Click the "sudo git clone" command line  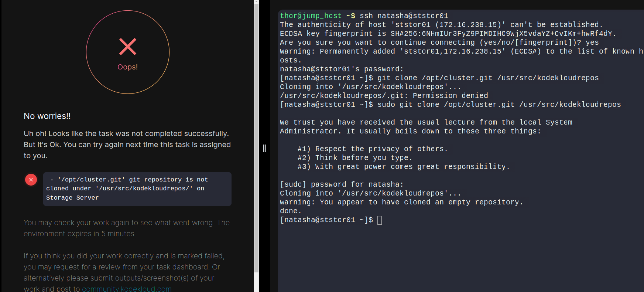[x=499, y=105]
